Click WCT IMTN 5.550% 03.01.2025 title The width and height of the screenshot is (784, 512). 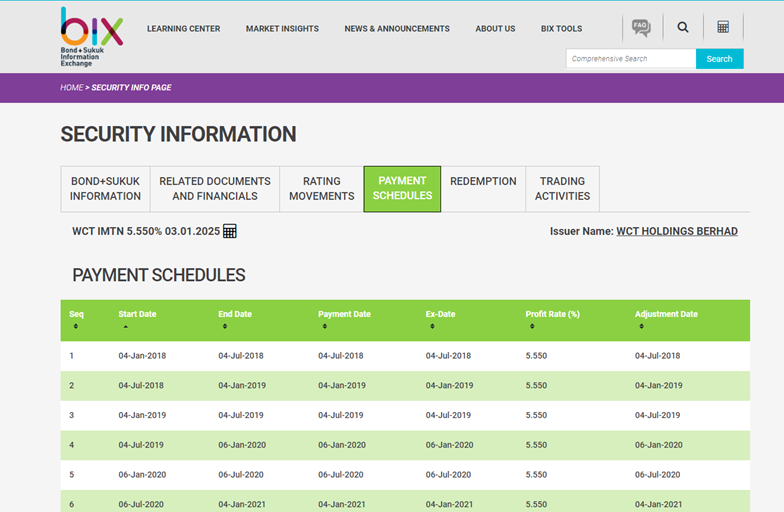point(146,232)
